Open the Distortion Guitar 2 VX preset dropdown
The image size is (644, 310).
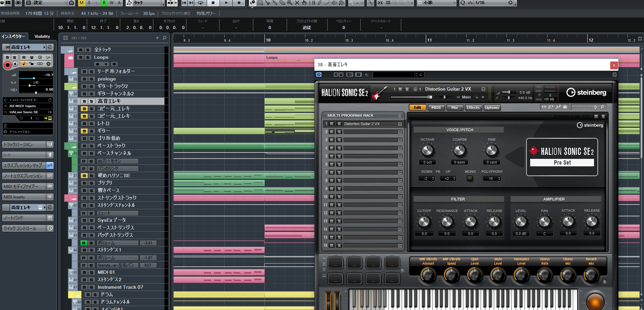483,89
